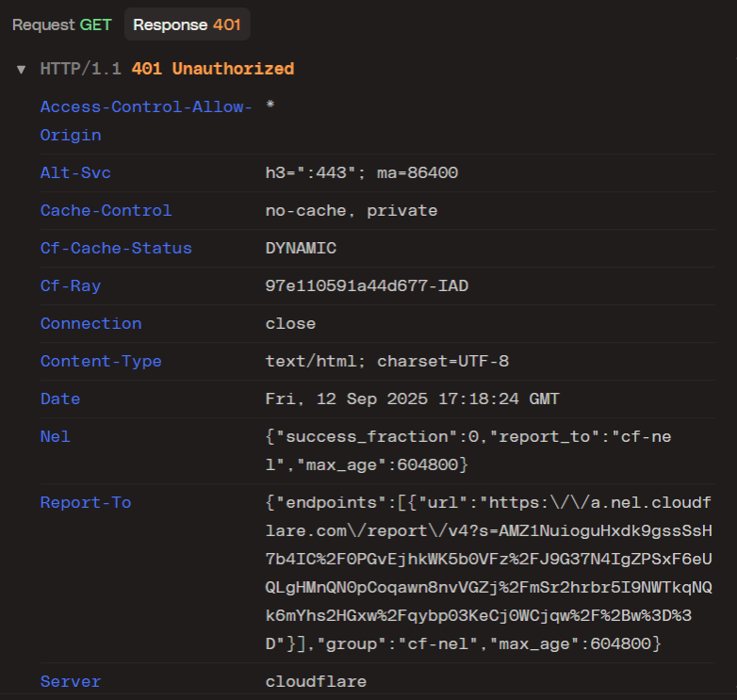
Task: Select the text/html charset=UTF-8 value
Action: 387,362
